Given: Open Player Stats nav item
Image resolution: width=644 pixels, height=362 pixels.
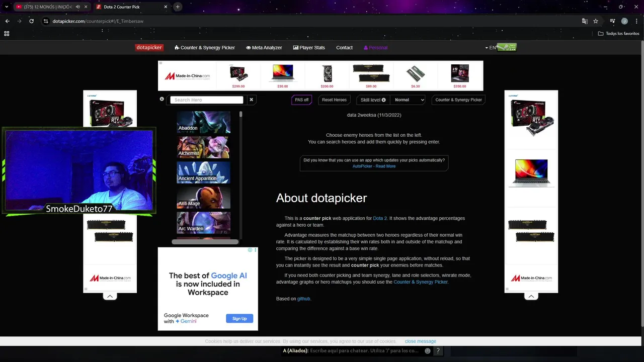Looking at the screenshot, I should point(309,47).
